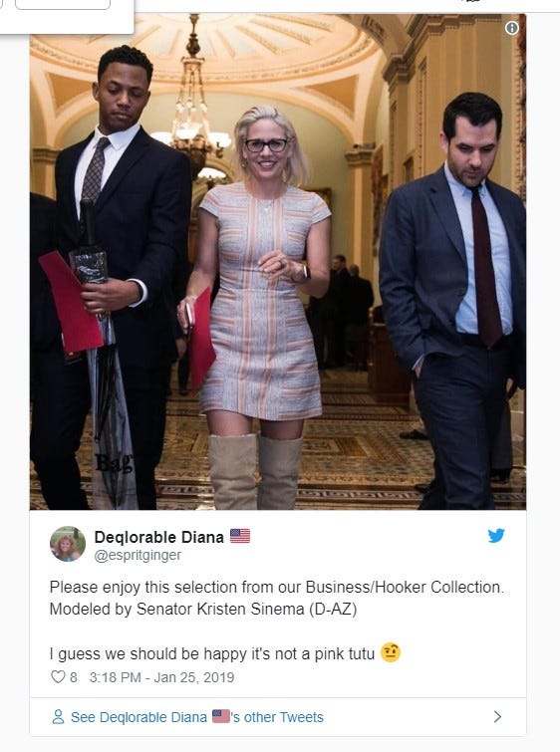Open the Deqlorable Diana display name
560x752 pixels.
(158, 537)
